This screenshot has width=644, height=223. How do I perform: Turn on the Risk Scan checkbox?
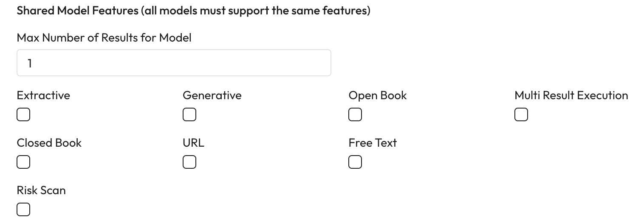pyautogui.click(x=23, y=209)
